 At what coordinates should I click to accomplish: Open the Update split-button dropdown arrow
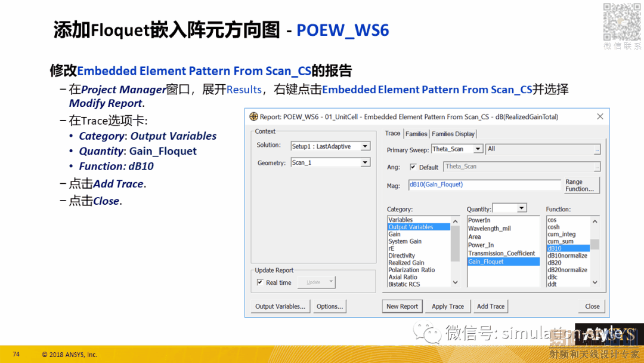tap(330, 282)
